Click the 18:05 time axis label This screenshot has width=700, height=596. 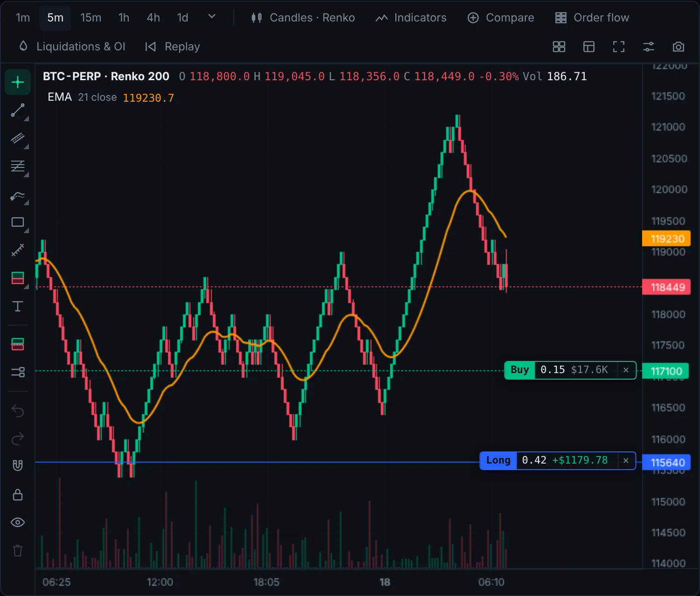pyautogui.click(x=266, y=582)
